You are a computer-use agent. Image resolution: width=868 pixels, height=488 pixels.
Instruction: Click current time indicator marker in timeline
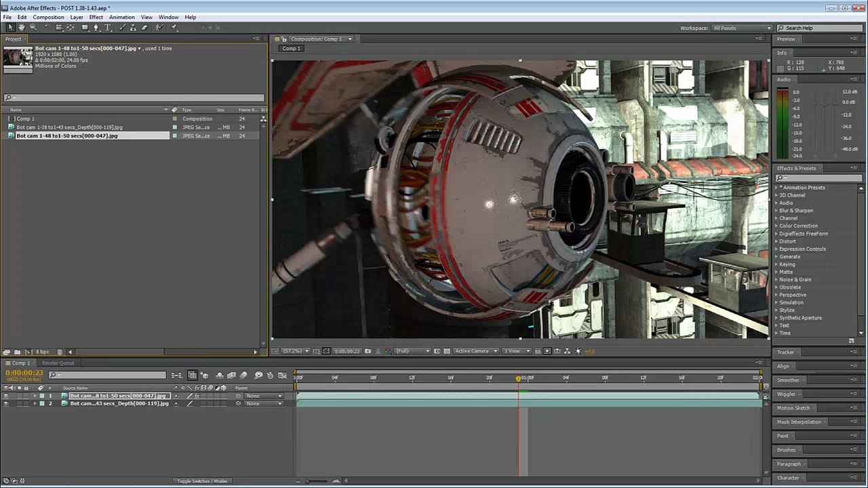pyautogui.click(x=519, y=379)
